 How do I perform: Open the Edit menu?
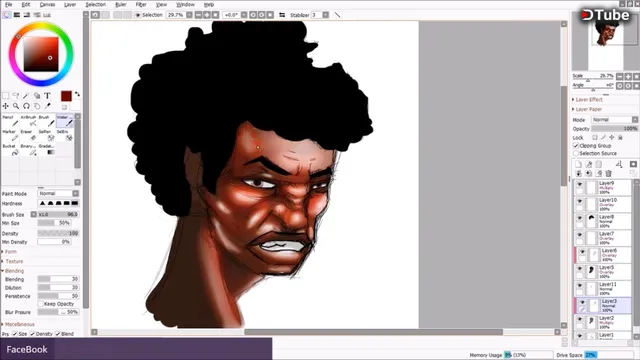tap(26, 4)
